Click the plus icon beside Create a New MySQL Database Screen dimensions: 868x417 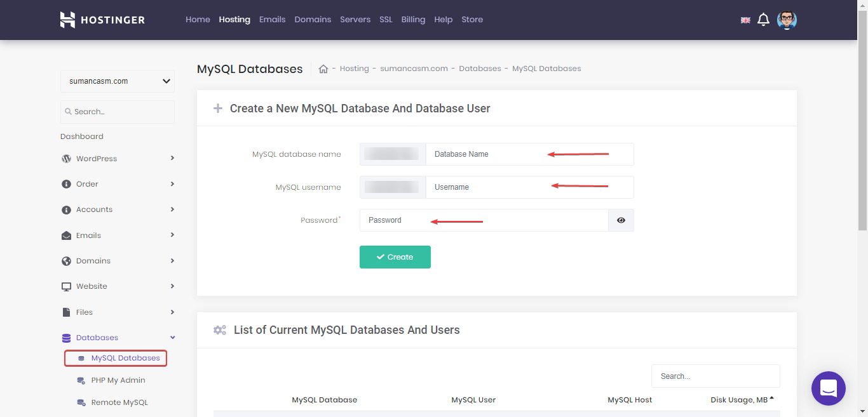click(217, 109)
